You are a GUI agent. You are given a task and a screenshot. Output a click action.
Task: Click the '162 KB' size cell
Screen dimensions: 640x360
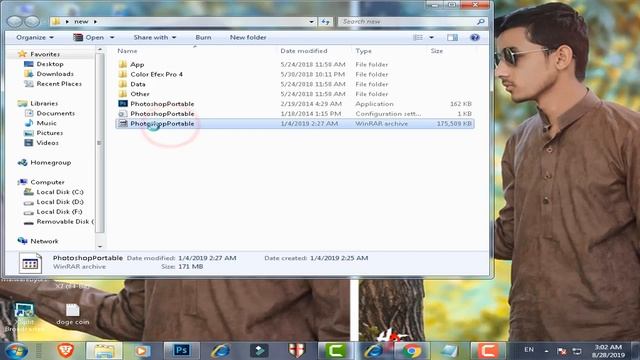pyautogui.click(x=461, y=104)
